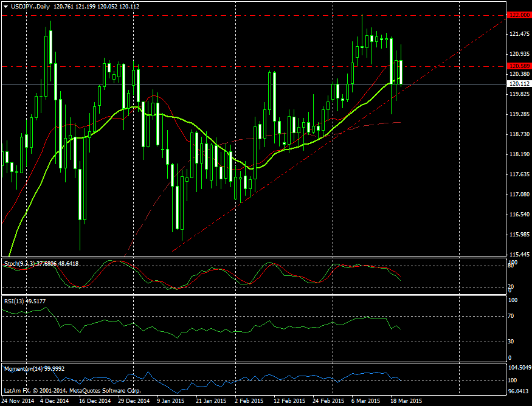Screen dimensions: 532x406
Task: Pick the 2 Feb 2015 date label
Action: pyautogui.click(x=249, y=401)
